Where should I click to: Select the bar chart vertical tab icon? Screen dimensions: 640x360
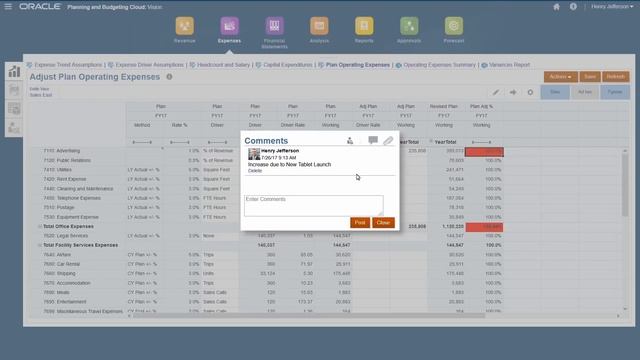[14, 71]
